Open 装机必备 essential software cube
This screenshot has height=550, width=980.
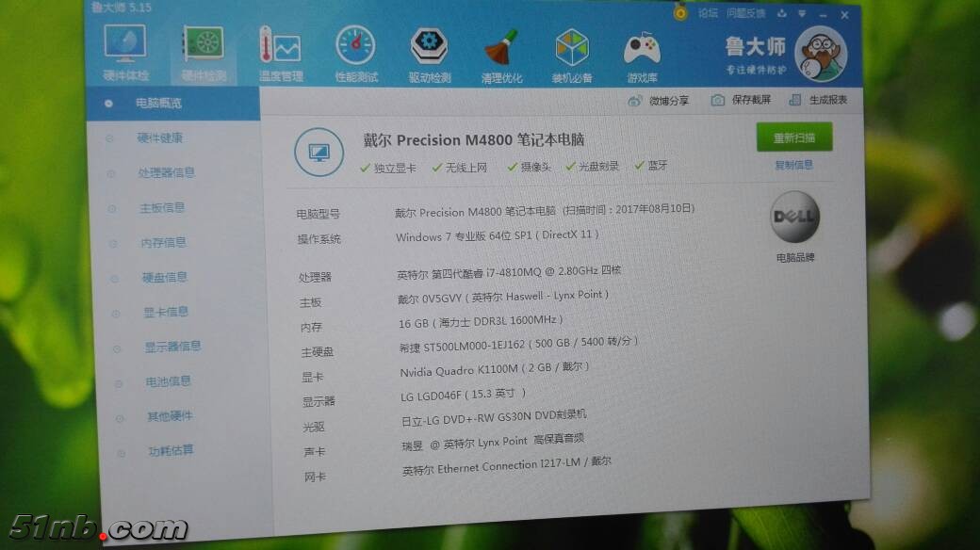(572, 56)
